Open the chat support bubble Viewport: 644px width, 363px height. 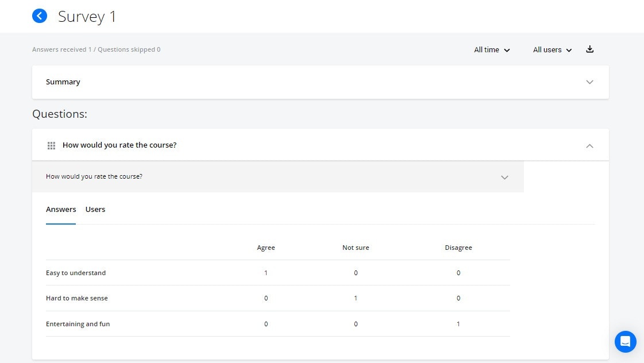pyautogui.click(x=625, y=341)
